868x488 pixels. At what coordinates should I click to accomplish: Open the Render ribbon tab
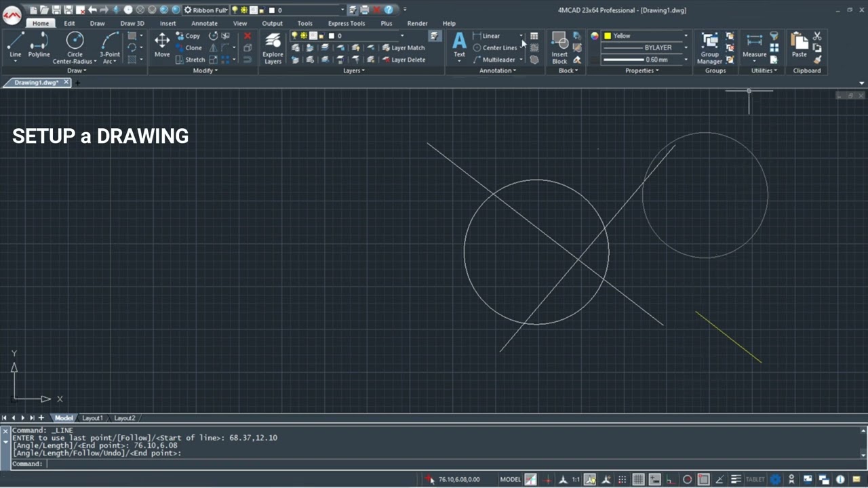point(417,23)
